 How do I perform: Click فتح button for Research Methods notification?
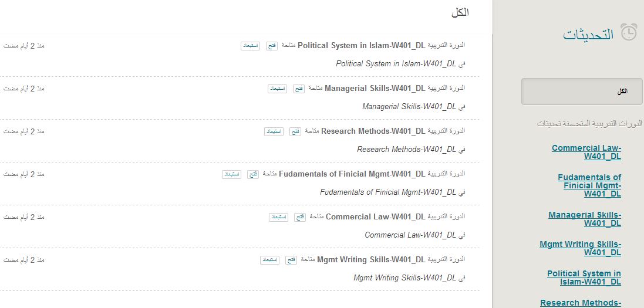click(x=295, y=131)
